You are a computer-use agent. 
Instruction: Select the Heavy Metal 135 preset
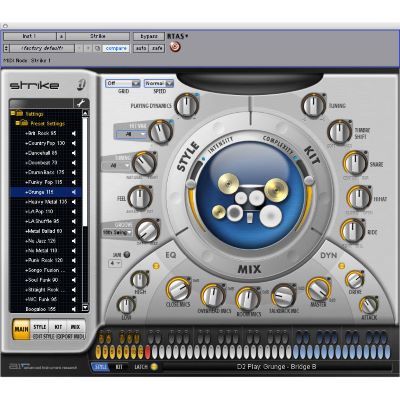click(x=46, y=202)
